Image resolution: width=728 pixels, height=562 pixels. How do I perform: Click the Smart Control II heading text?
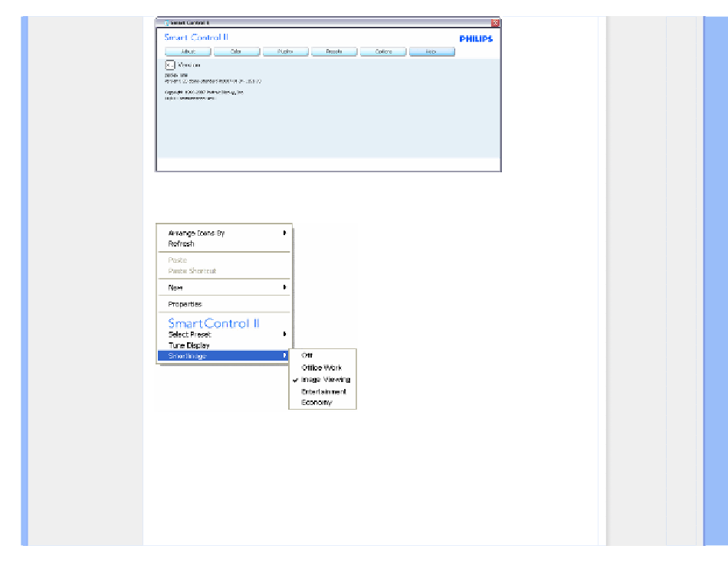point(196,37)
